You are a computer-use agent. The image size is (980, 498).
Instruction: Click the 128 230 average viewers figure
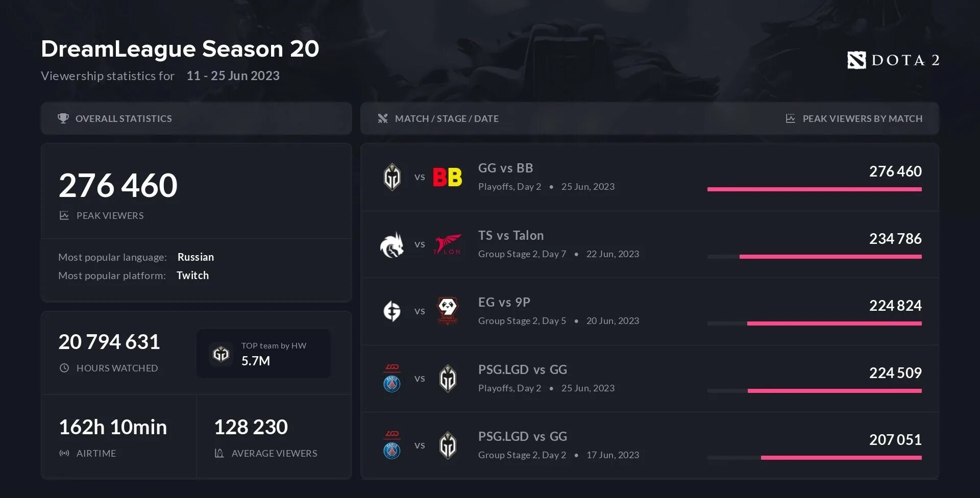coord(251,427)
